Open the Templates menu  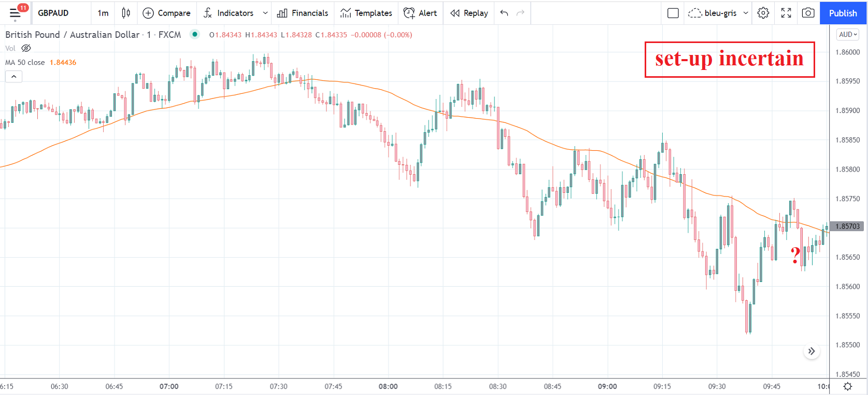click(366, 13)
